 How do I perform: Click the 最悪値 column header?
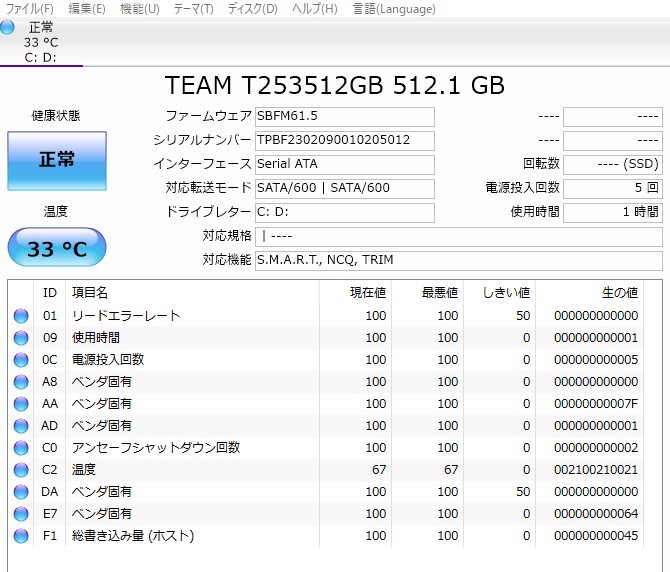click(x=427, y=293)
